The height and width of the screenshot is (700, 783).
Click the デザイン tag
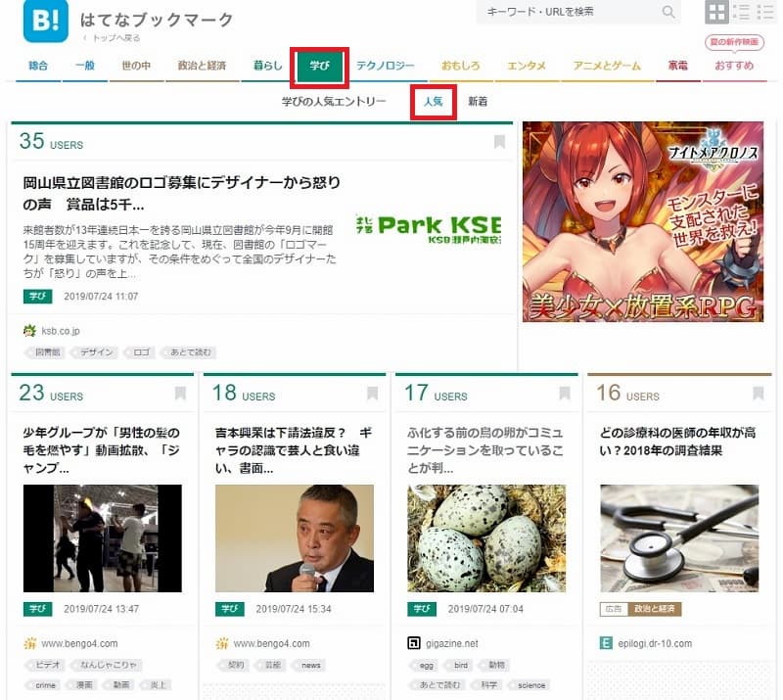tap(96, 352)
